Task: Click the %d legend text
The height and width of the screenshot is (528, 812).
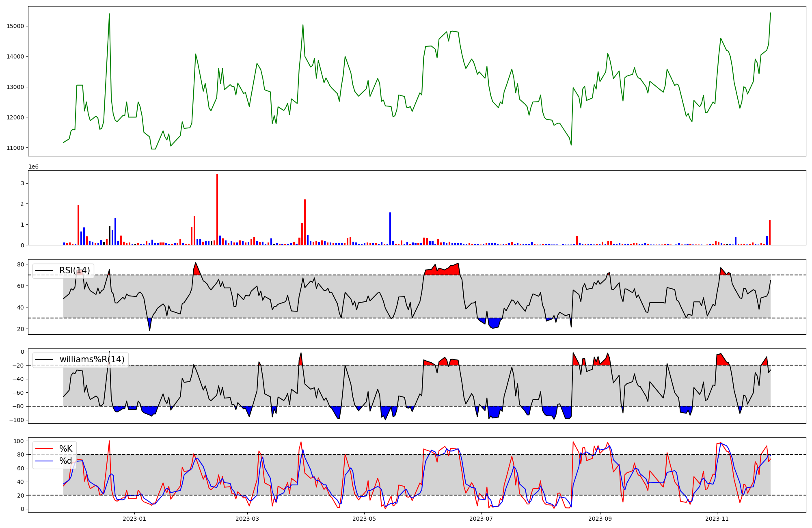Action: (x=66, y=461)
